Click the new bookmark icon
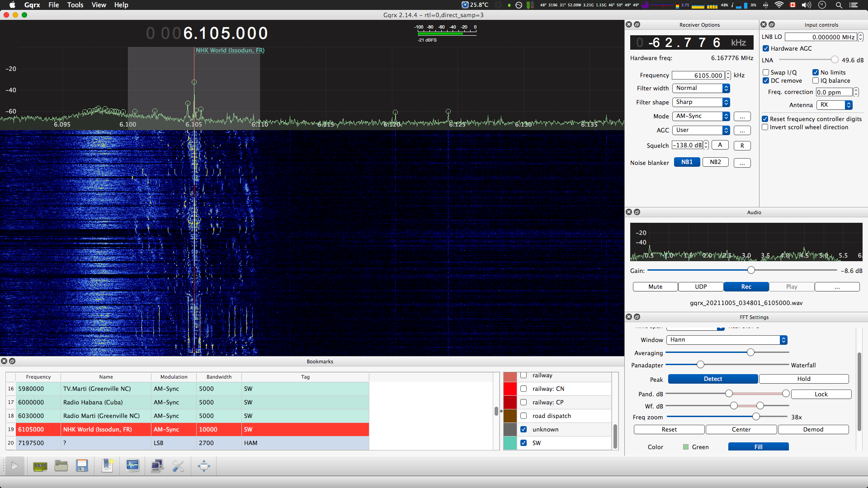 tap(108, 466)
